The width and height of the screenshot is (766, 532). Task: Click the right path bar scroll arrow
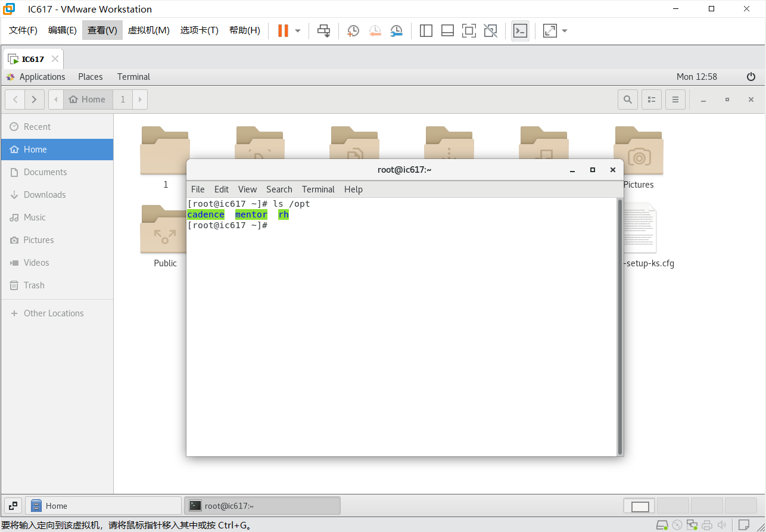(141, 99)
